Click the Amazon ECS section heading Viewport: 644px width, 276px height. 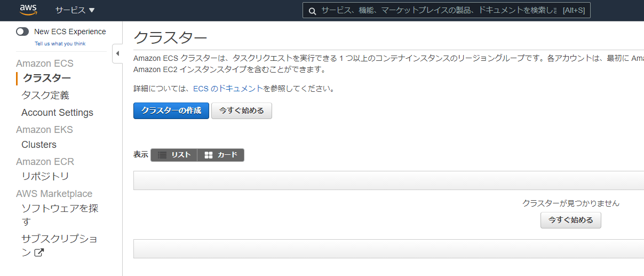pyautogui.click(x=45, y=64)
